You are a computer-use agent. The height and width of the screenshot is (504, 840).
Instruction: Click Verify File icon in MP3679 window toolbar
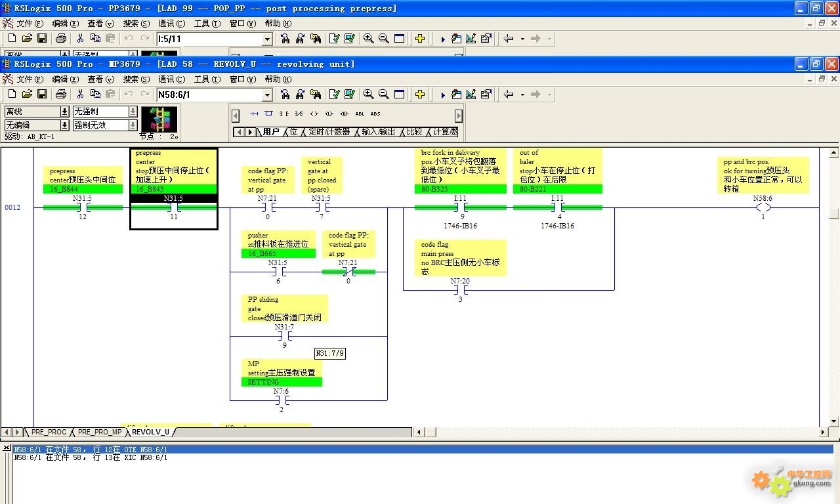coord(335,94)
